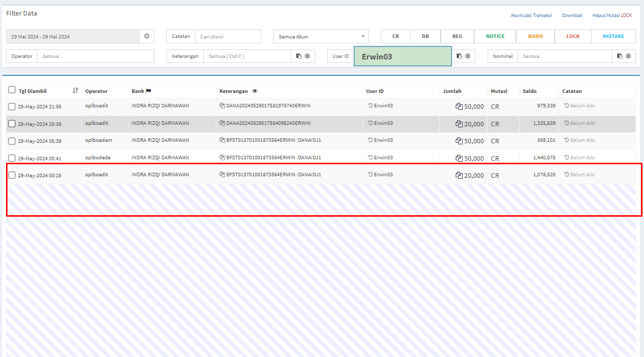This screenshot has height=357, width=644.
Task: Select the WARN filter tab
Action: [x=535, y=36]
